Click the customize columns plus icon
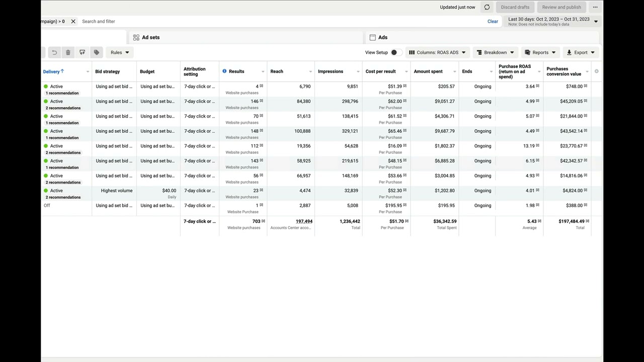The width and height of the screenshot is (644, 362). pos(597,71)
